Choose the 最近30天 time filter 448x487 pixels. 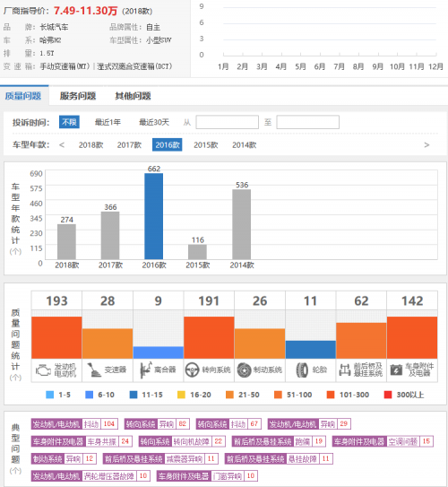point(154,122)
